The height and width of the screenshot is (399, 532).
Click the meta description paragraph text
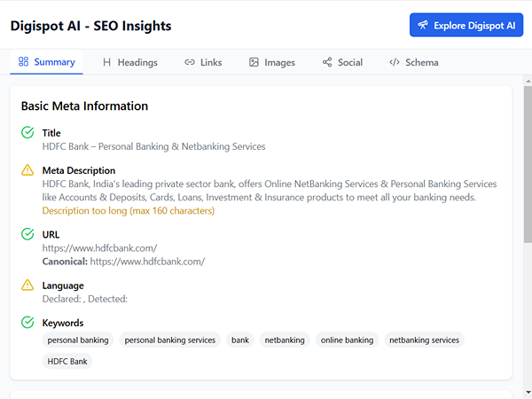(x=270, y=191)
